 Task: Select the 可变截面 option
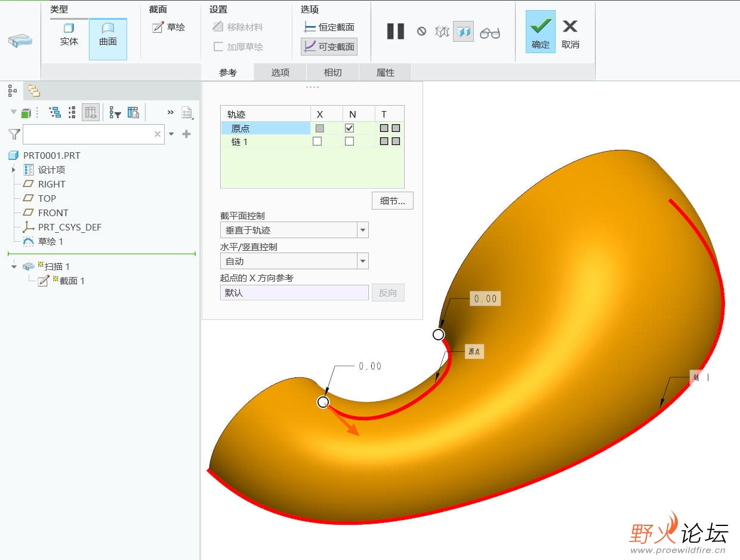tap(329, 47)
